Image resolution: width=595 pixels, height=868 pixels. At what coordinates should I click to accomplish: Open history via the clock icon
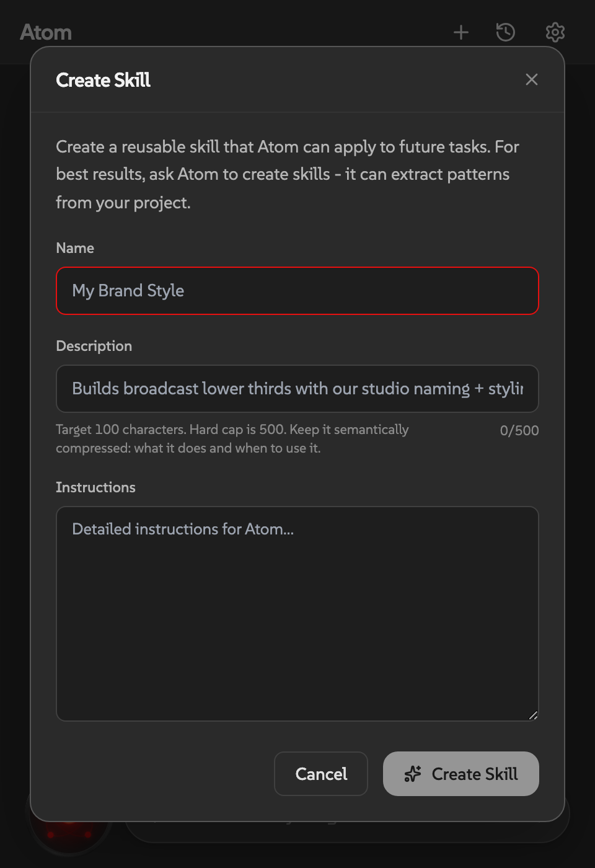[x=505, y=32]
